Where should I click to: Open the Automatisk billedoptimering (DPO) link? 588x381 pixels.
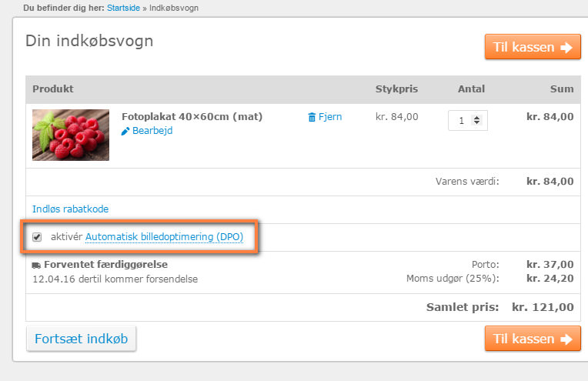coord(164,237)
